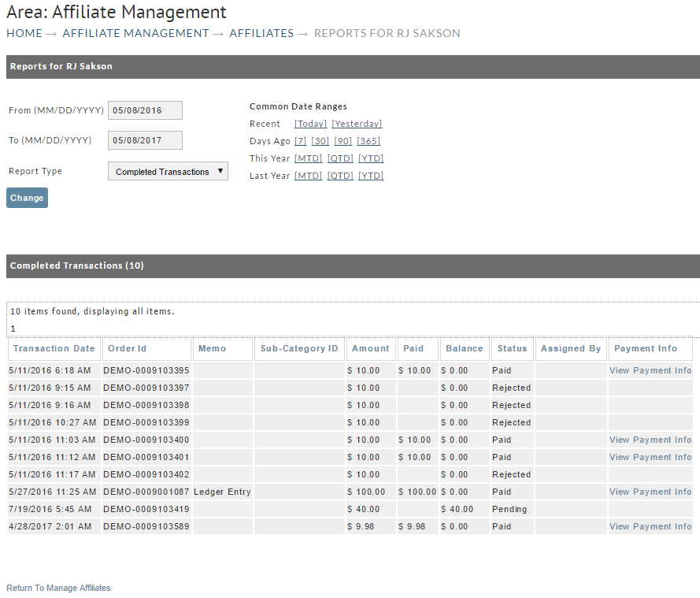Sort by Assigned By column

point(571,348)
